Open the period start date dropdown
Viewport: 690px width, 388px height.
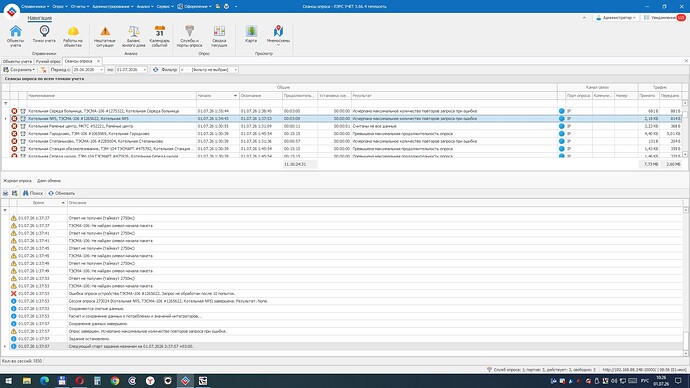(x=101, y=70)
